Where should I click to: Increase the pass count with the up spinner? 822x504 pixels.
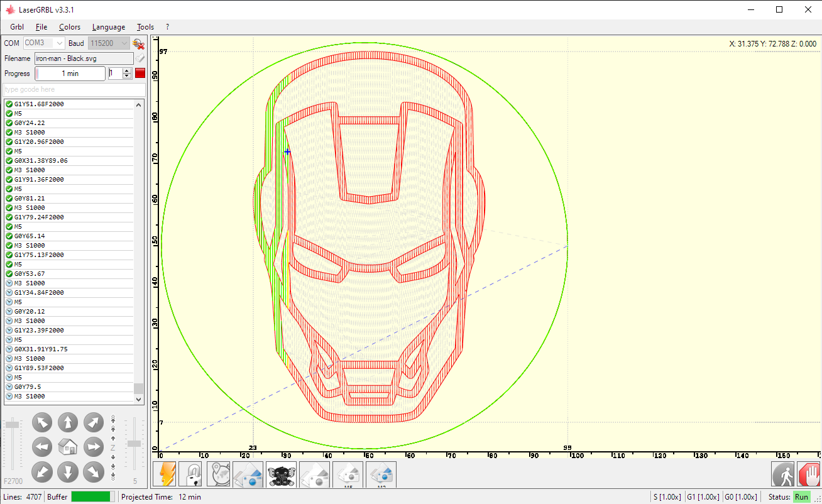(128, 70)
